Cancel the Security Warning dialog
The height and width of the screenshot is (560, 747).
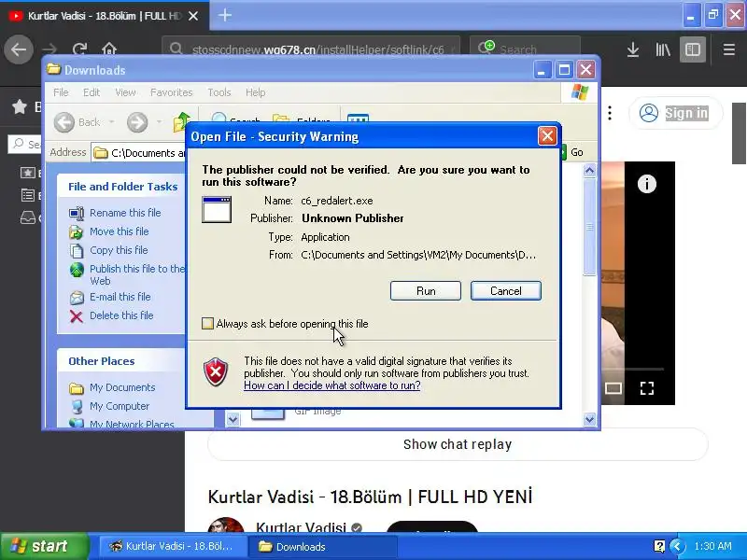pyautogui.click(x=505, y=290)
